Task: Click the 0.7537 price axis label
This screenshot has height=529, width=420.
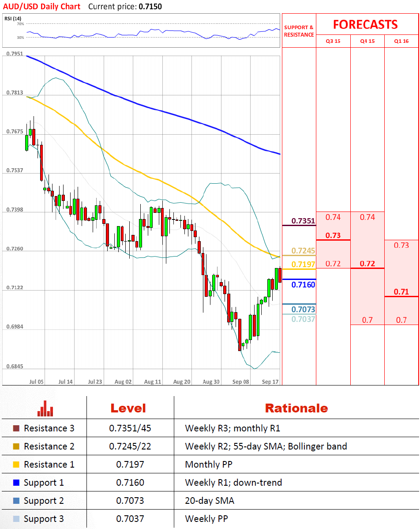Action: [15, 170]
